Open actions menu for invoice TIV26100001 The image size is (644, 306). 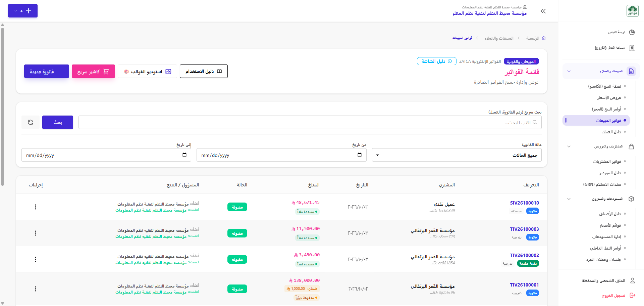[36, 289]
